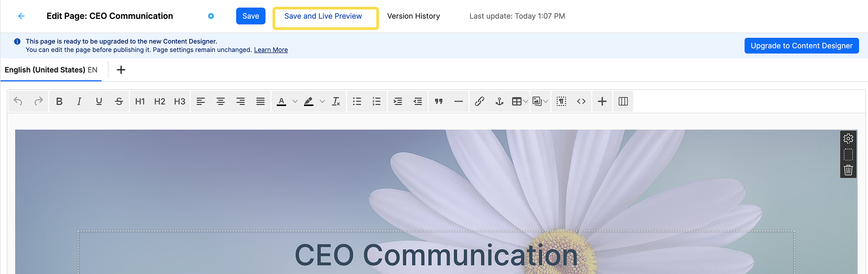This screenshot has height=274, width=868.
Task: Click the anchor icon
Action: coord(500,101)
